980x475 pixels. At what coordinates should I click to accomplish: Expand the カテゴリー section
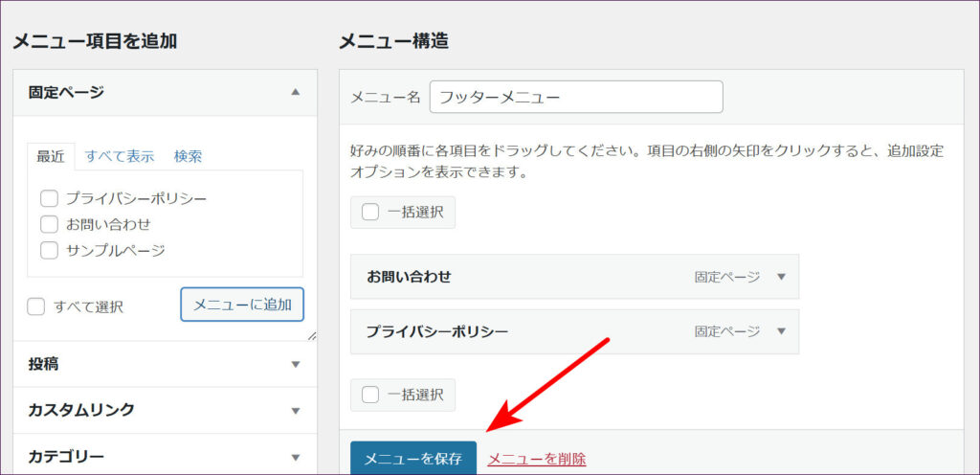point(295,457)
